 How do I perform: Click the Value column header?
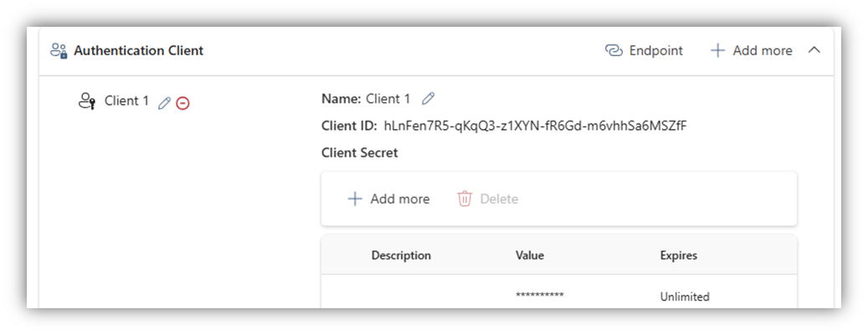[530, 255]
